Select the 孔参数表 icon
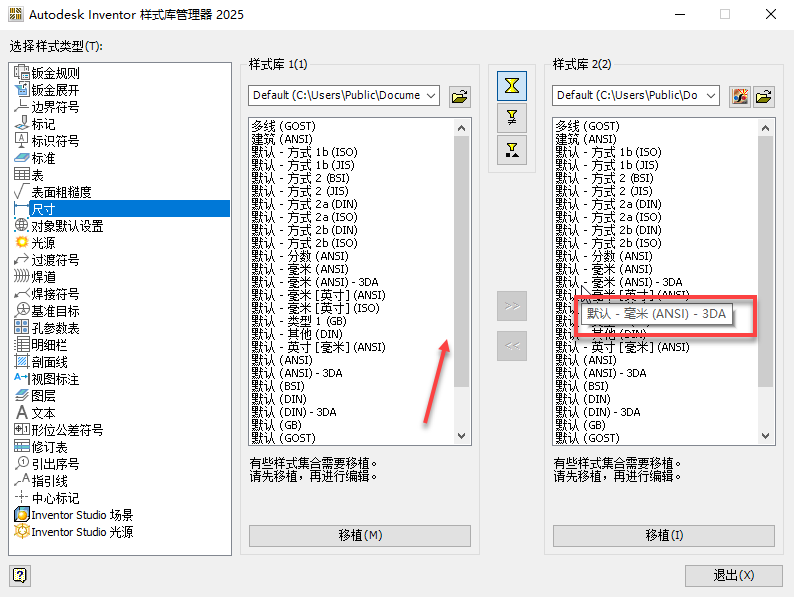Image resolution: width=794 pixels, height=597 pixels. click(21, 328)
